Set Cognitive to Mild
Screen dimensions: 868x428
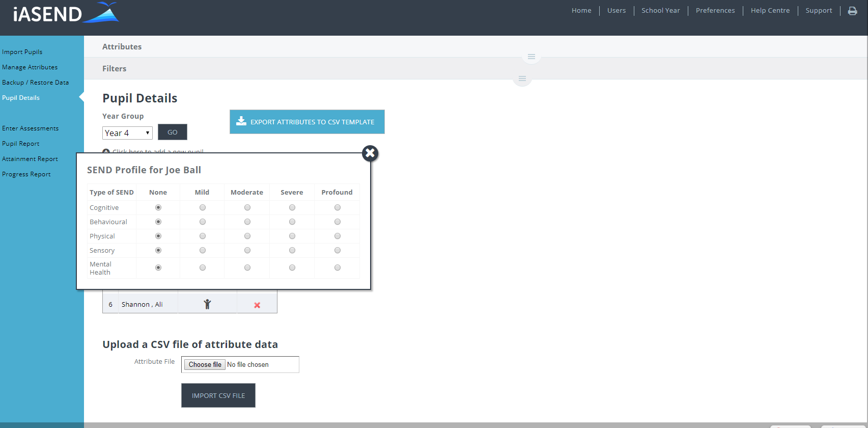[x=203, y=207]
